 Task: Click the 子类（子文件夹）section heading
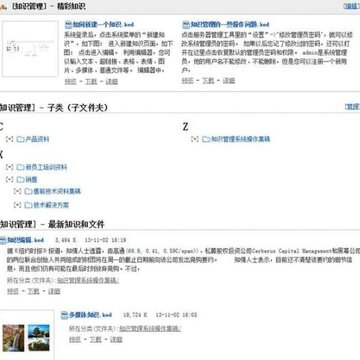(x=78, y=108)
